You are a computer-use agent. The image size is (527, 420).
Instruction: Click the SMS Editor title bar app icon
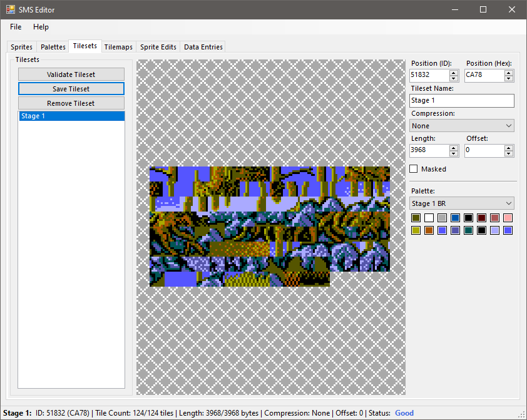click(11, 9)
